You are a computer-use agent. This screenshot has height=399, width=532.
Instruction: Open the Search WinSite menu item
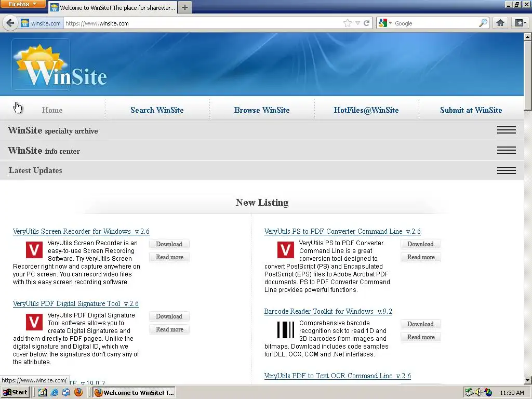coord(157,110)
